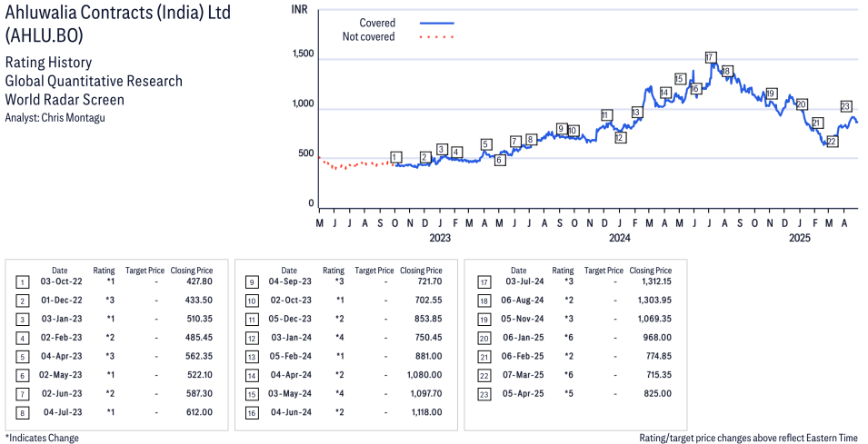
Task: Click the closing price 968.00
Action: click(x=658, y=337)
